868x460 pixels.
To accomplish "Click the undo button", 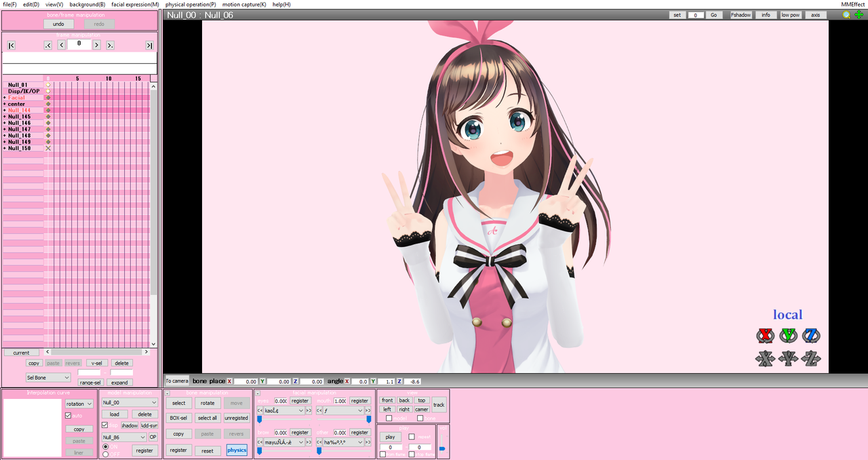I will tap(58, 24).
